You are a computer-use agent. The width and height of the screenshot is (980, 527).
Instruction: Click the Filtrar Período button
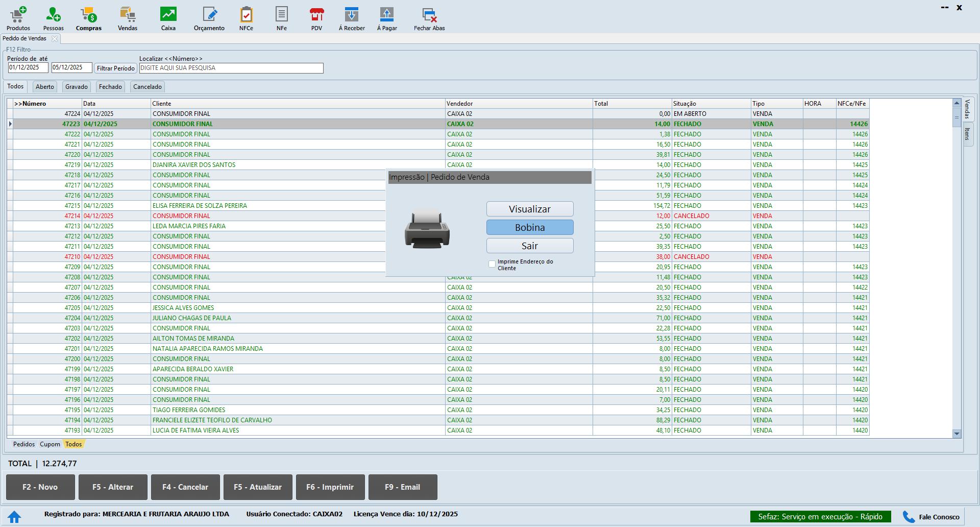pos(115,68)
